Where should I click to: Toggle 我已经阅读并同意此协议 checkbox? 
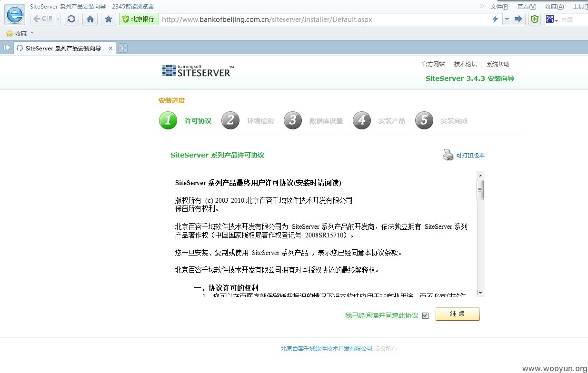(425, 315)
